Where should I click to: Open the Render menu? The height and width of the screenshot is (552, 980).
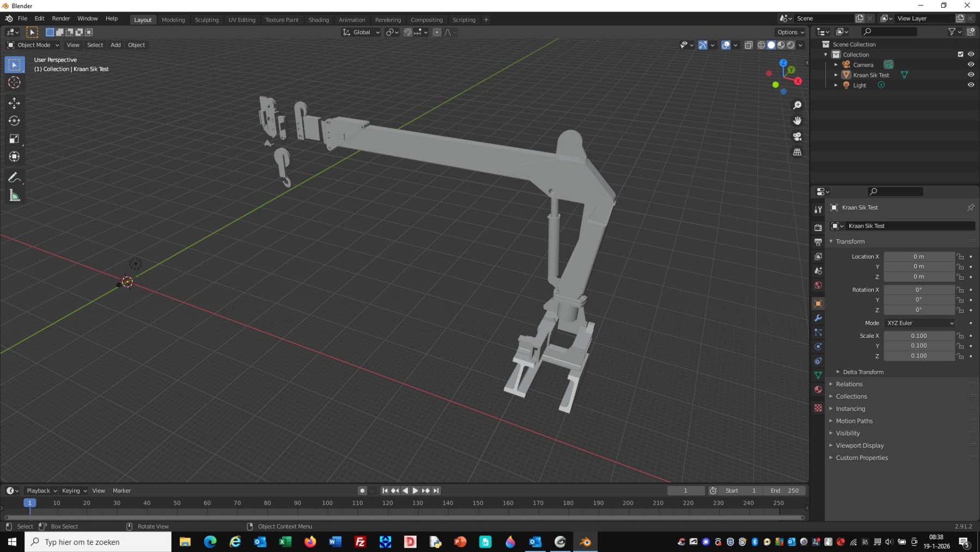(61, 19)
